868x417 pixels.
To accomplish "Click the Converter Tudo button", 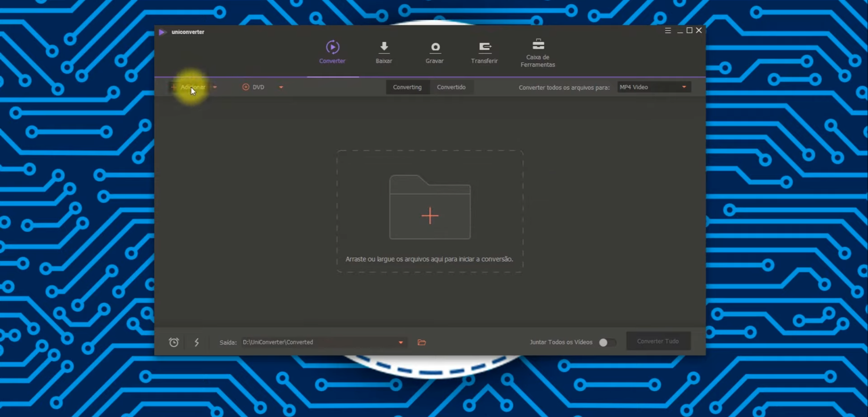I will [658, 341].
